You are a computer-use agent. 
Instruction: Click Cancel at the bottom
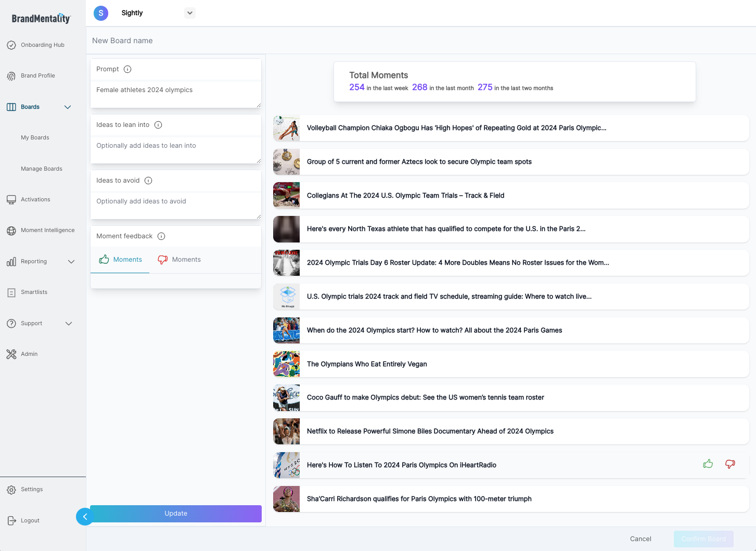pos(640,539)
